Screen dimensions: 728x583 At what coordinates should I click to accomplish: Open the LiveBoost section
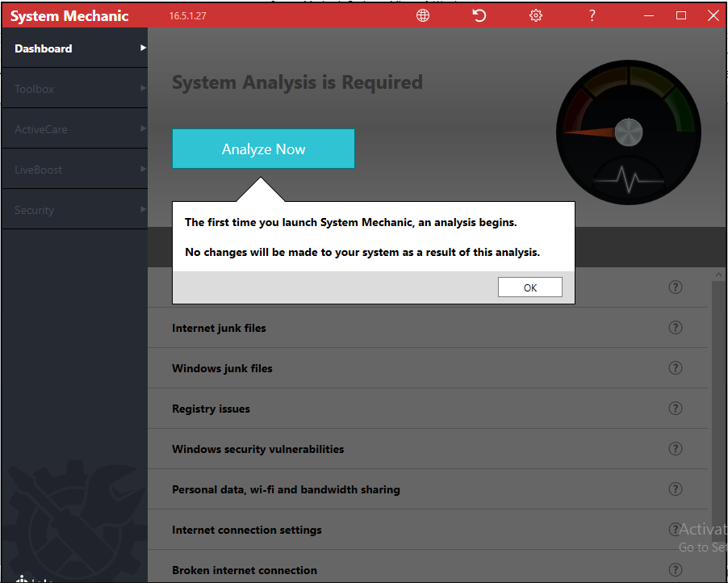[75, 169]
